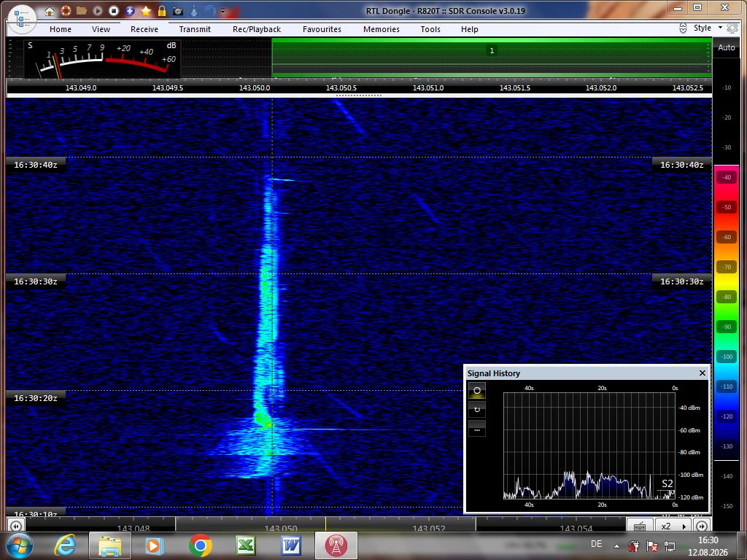Click the dotted splitter handle below frequency ruler
This screenshot has height=560, width=747.
tap(359, 96)
